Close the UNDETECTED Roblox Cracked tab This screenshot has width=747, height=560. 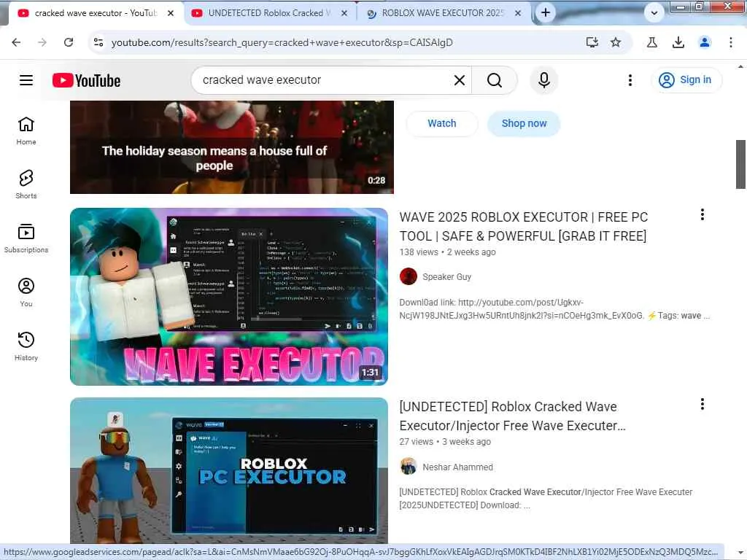pyautogui.click(x=344, y=13)
